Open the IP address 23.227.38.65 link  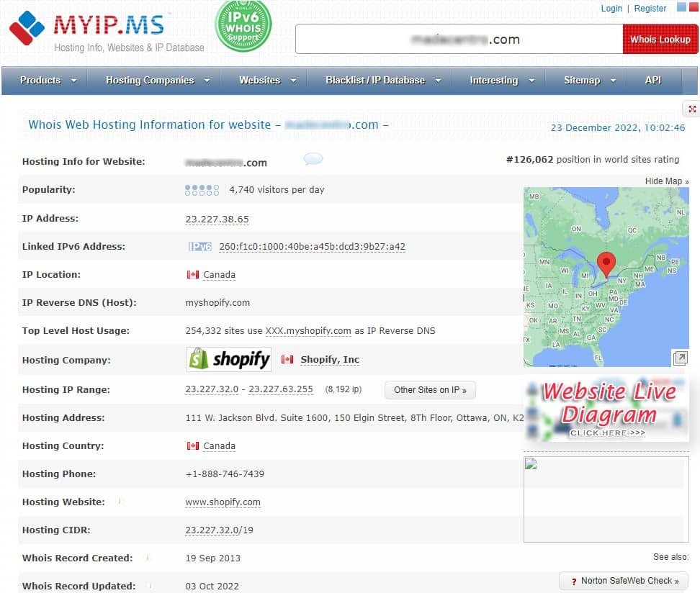click(217, 219)
